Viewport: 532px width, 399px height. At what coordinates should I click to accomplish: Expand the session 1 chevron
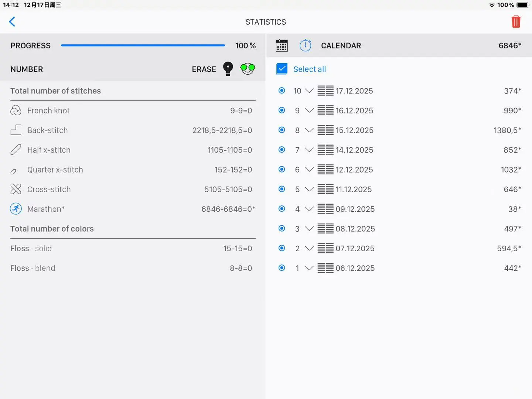pyautogui.click(x=309, y=268)
